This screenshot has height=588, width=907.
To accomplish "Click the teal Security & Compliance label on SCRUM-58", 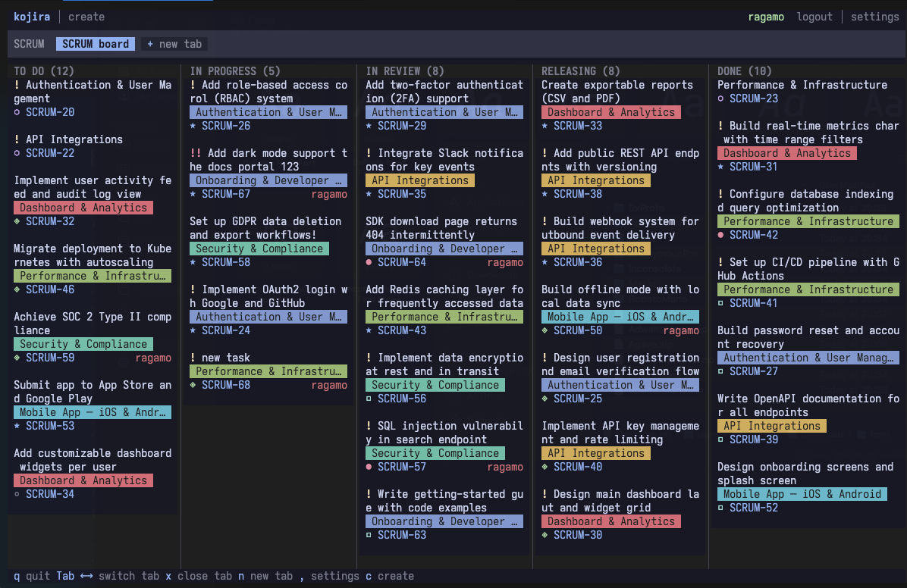I will 259,249.
